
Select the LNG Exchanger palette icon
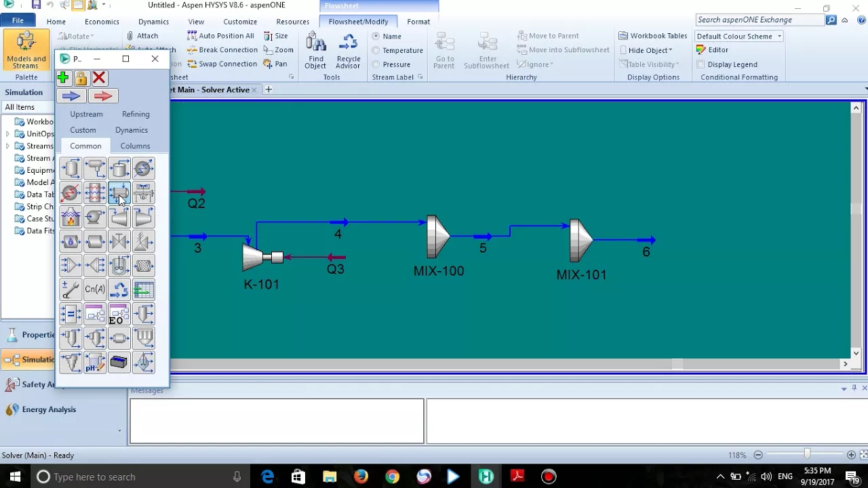pyautogui.click(x=95, y=193)
